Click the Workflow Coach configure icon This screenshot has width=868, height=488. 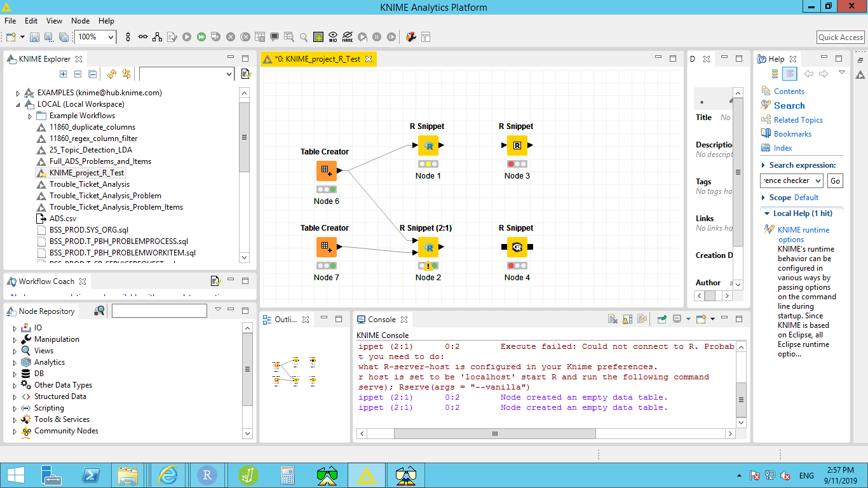click(x=215, y=281)
